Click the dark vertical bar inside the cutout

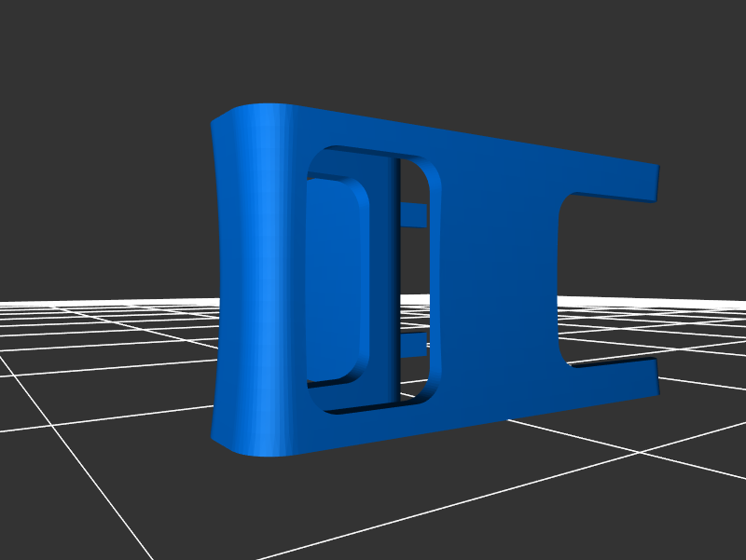(395, 280)
